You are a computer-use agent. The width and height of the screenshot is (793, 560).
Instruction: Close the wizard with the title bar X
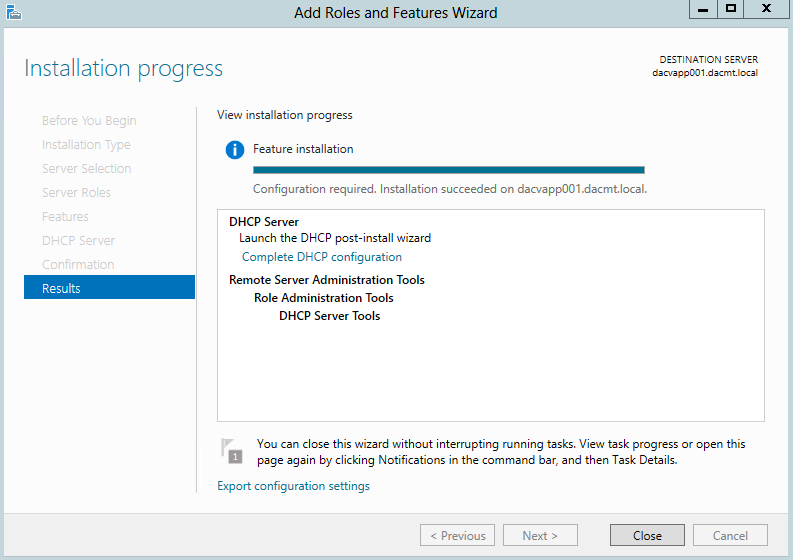click(766, 9)
